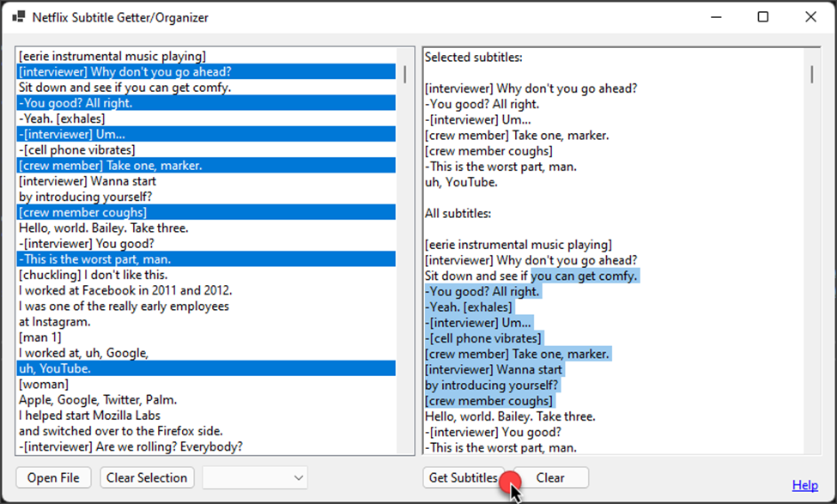Select '-[interviewer] You good?' in left list
This screenshot has height=504, width=837.
(206, 244)
